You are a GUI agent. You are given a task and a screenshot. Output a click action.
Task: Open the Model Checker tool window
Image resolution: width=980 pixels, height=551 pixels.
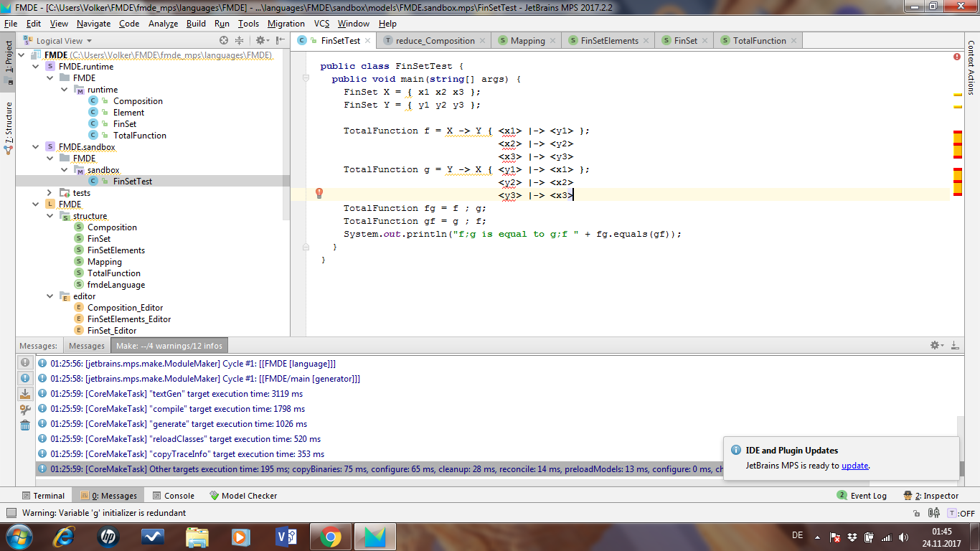pyautogui.click(x=243, y=496)
